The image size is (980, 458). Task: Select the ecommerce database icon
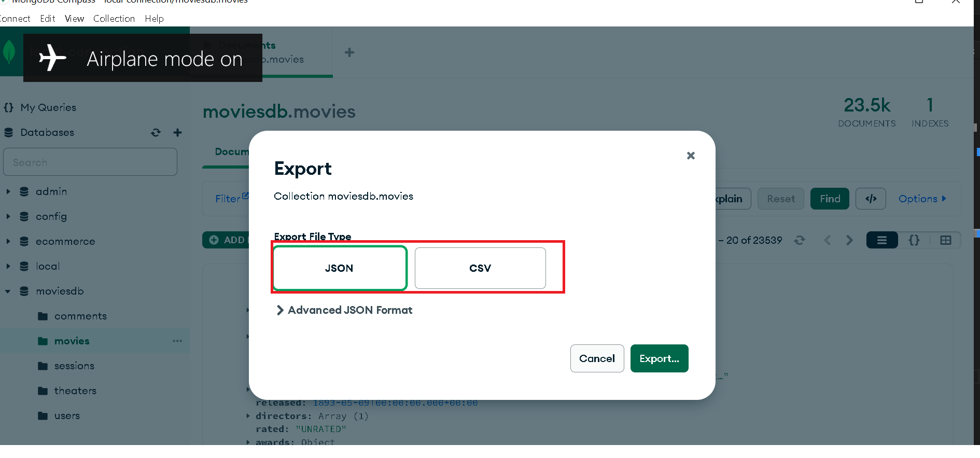tap(24, 241)
